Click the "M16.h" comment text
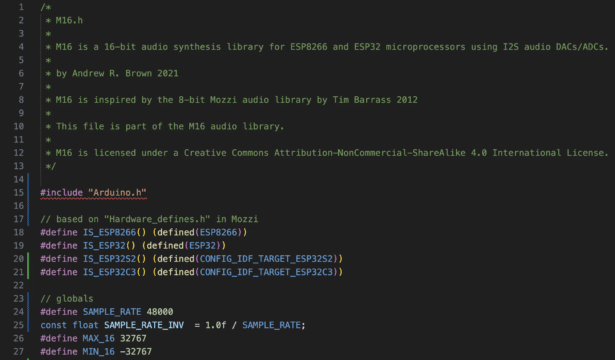 (69, 20)
